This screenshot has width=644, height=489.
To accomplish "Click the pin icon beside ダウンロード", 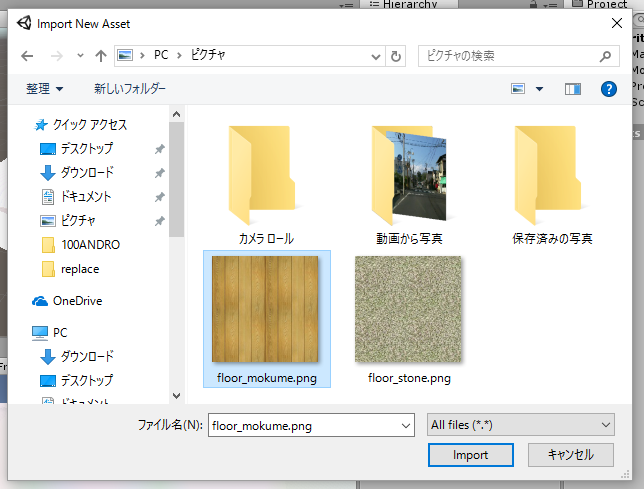I will (159, 173).
